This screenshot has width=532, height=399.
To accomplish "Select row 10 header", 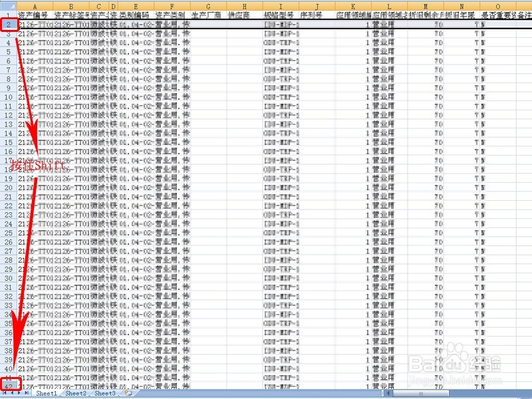I will click(x=8, y=97).
